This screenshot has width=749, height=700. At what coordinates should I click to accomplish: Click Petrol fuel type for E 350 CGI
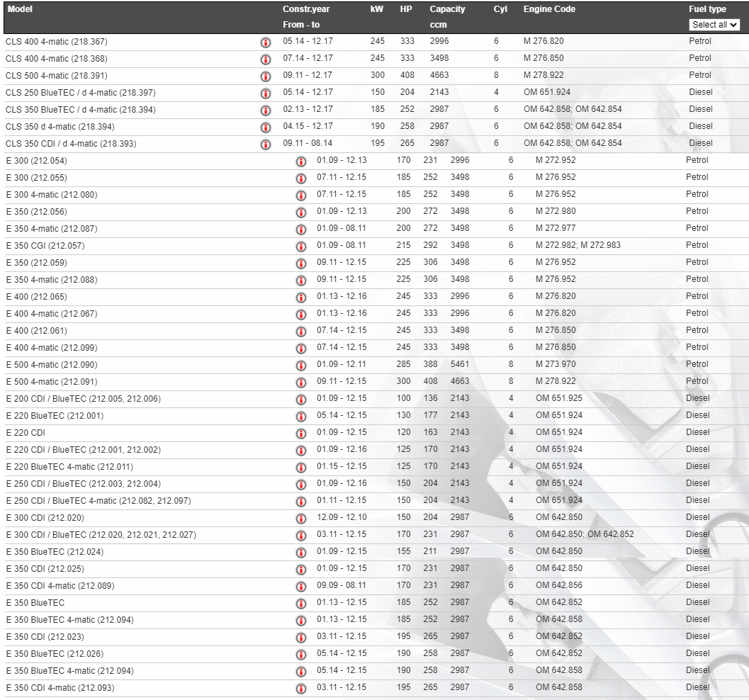tap(697, 245)
